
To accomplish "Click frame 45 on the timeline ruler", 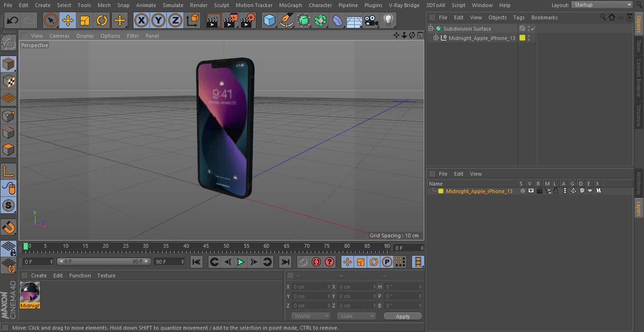I will (206, 246).
